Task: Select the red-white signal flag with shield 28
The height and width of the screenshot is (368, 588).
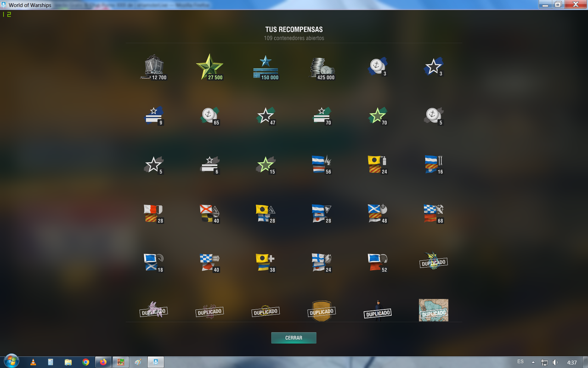Action: pyautogui.click(x=154, y=214)
